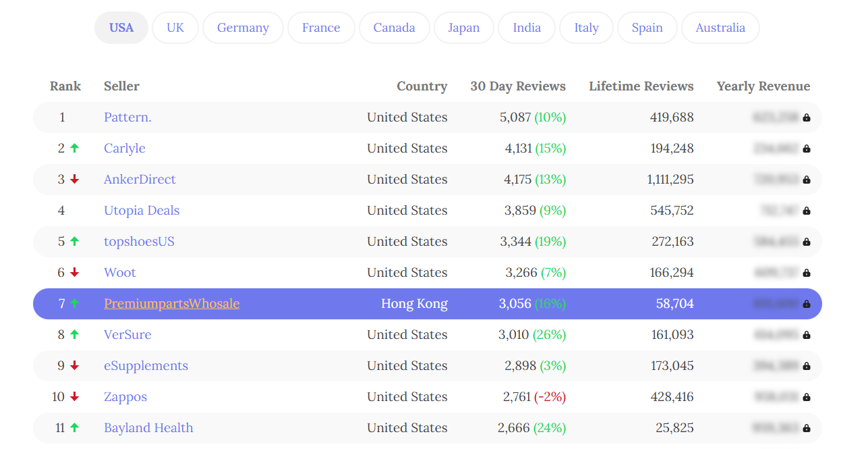The image size is (868, 449).
Task: Click the Seller column header
Action: [x=121, y=86]
